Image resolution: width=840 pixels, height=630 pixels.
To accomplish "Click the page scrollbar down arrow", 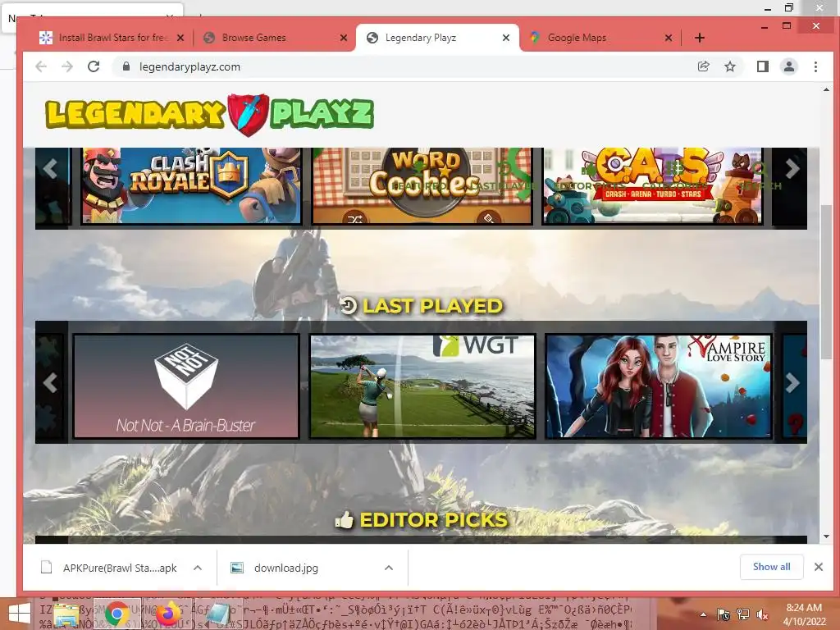I will click(x=826, y=536).
